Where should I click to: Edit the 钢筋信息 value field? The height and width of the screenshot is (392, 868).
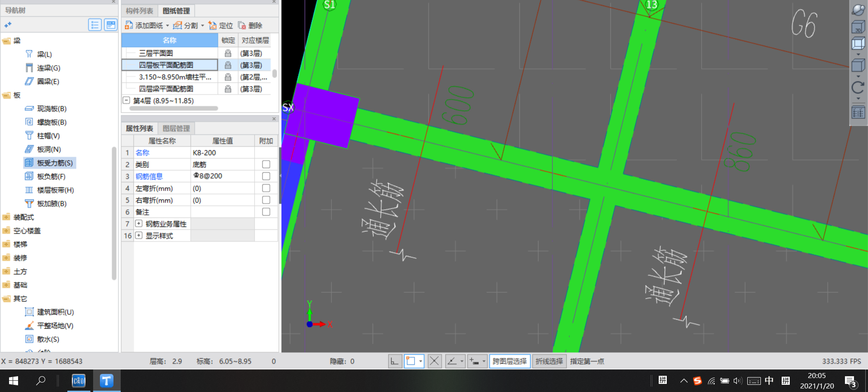[222, 176]
